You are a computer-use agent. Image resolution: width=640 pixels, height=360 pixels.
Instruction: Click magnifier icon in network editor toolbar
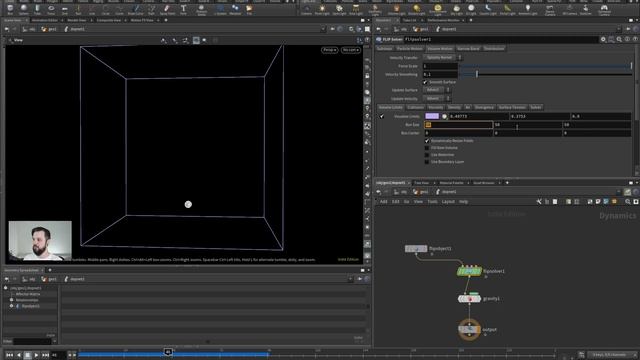click(x=628, y=202)
